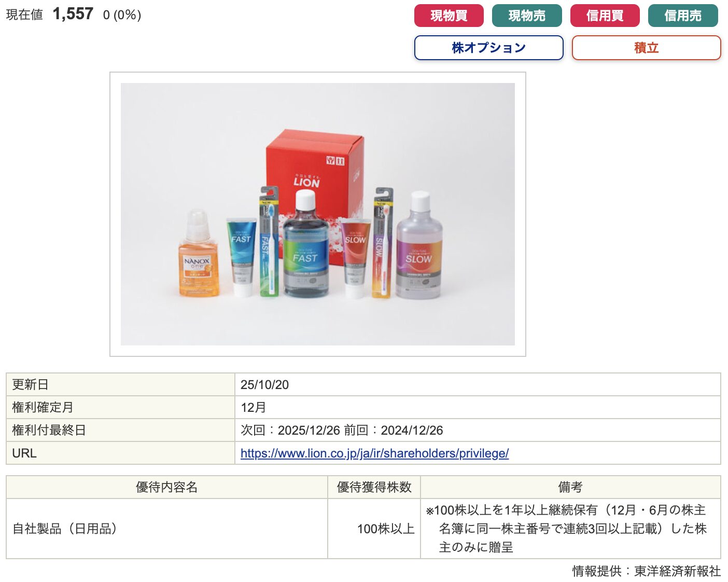Click the 更新日 date 25/10/20 cell
Screen dimensions: 728x582
(478, 384)
